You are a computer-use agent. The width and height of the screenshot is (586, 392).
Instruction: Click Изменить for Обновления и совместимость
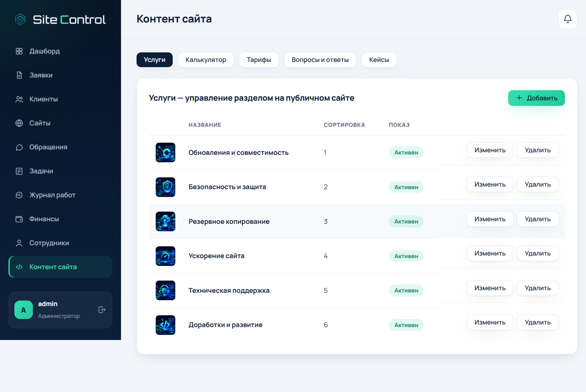tap(490, 150)
